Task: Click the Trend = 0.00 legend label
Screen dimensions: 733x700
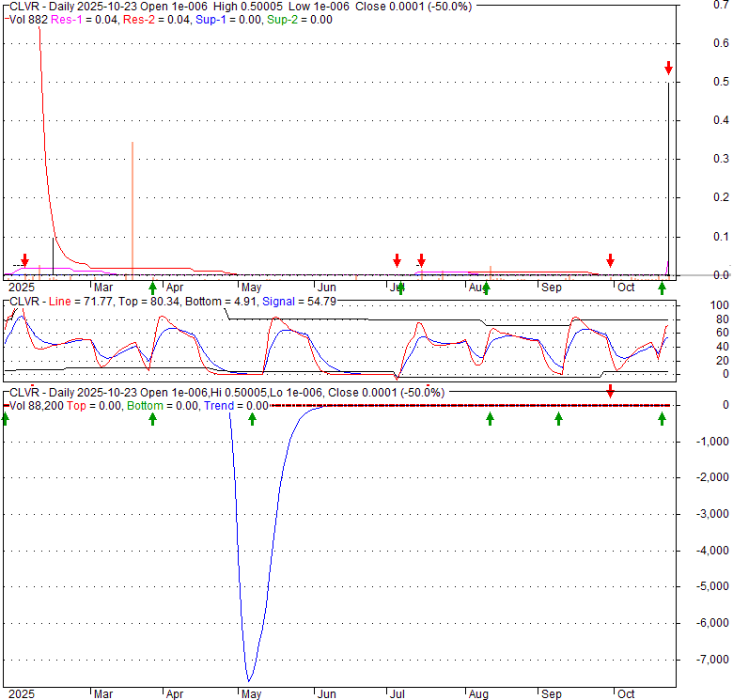Action: click(x=236, y=406)
